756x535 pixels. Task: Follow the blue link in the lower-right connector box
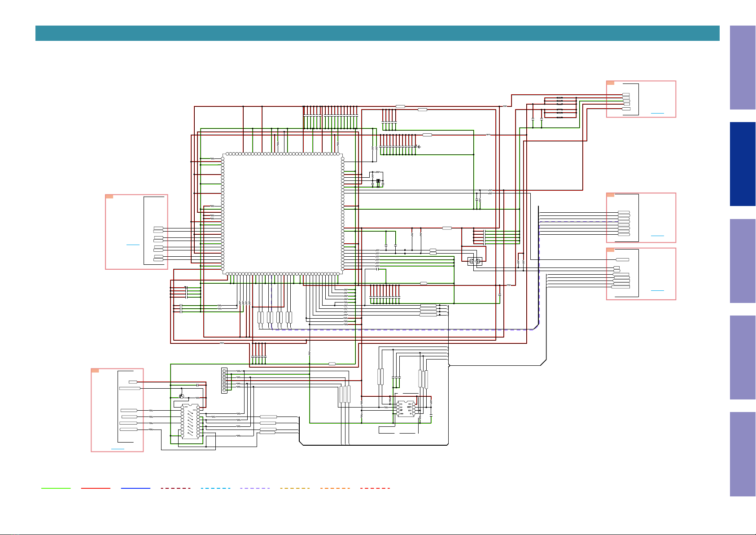point(657,290)
